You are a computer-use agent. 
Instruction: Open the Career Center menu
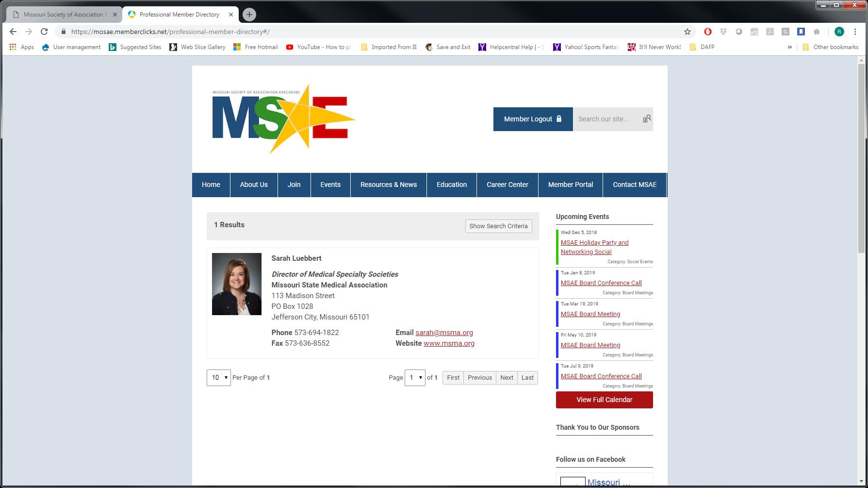[507, 185]
